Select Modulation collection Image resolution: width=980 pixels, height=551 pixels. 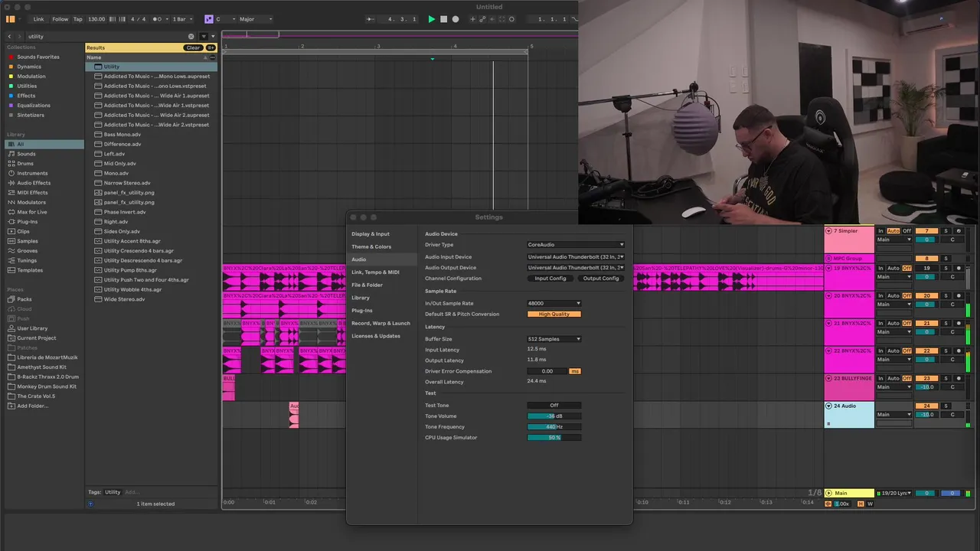tap(31, 77)
